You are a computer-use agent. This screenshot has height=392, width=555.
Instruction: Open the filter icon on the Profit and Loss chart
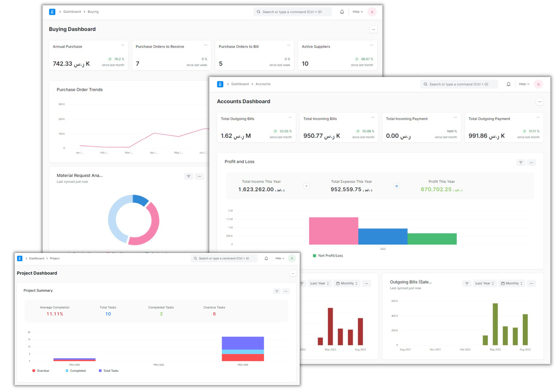[521, 163]
